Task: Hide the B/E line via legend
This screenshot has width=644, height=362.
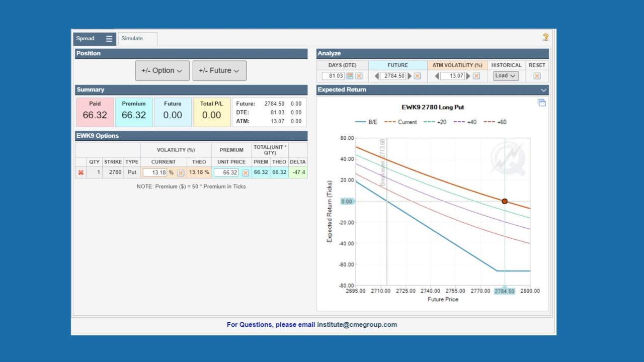Action: coord(366,122)
